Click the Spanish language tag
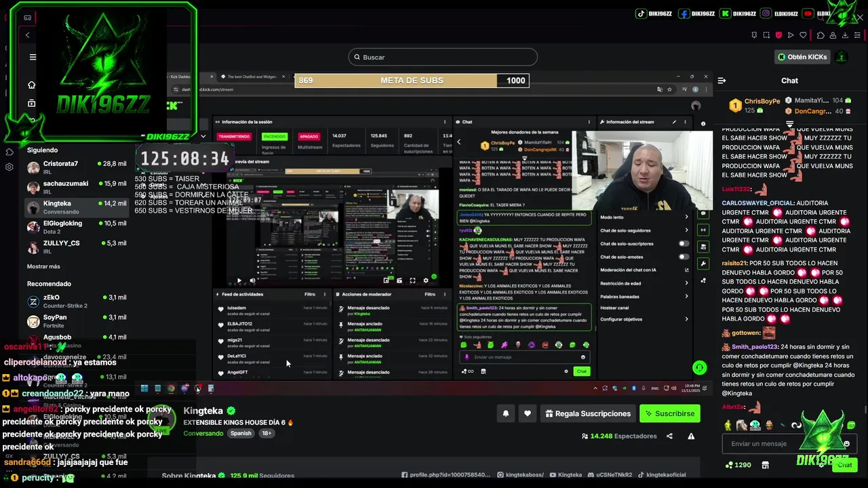The image size is (868, 488). click(x=241, y=433)
